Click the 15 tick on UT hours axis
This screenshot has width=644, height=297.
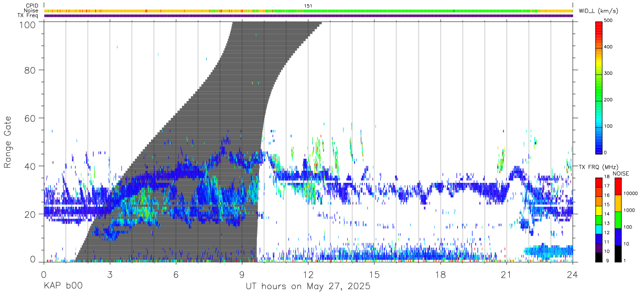pos(374,275)
